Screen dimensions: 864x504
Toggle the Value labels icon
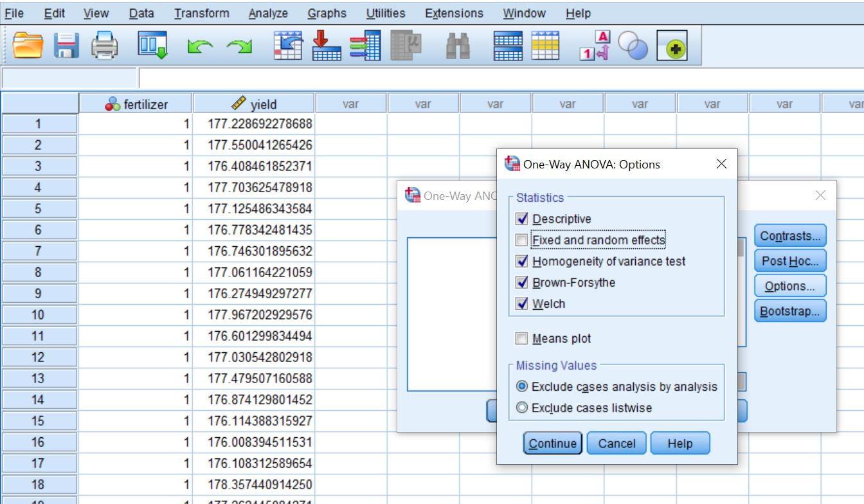(594, 47)
